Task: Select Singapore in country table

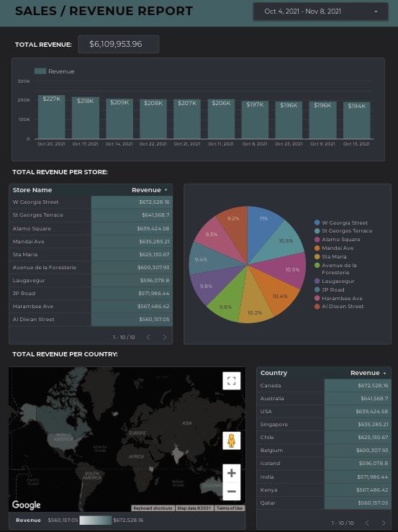Action: tap(324, 425)
